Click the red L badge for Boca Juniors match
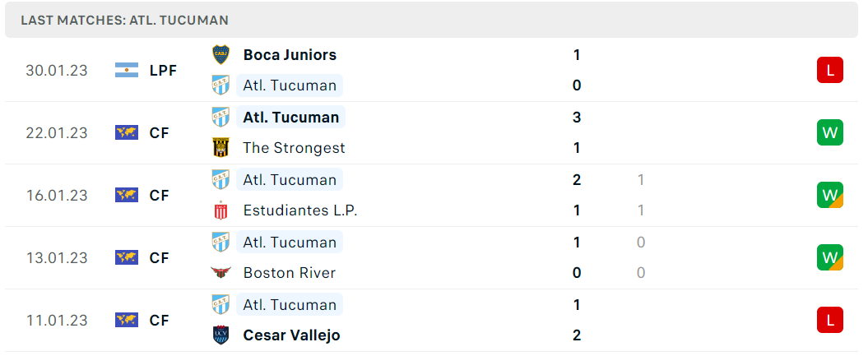Image resolution: width=868 pixels, height=356 pixels. click(830, 70)
